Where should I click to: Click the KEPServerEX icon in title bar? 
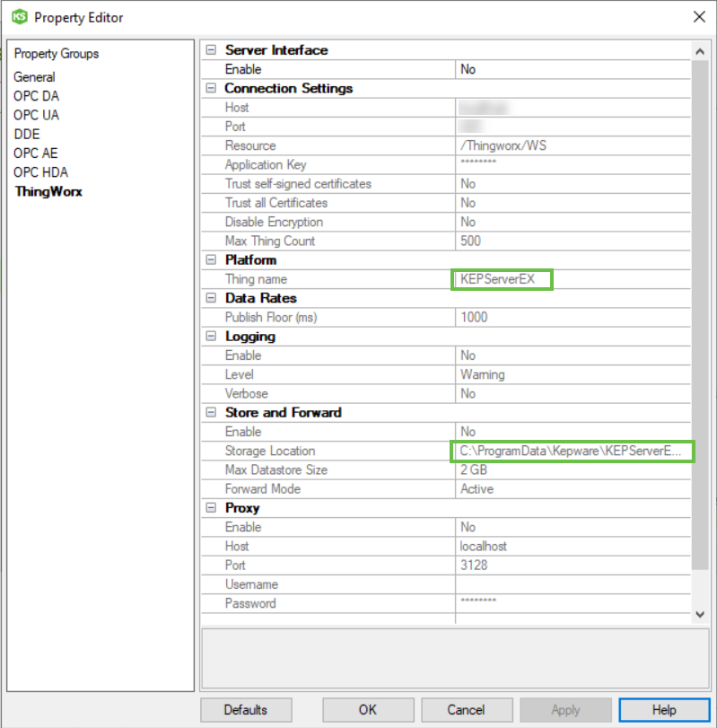pos(20,17)
